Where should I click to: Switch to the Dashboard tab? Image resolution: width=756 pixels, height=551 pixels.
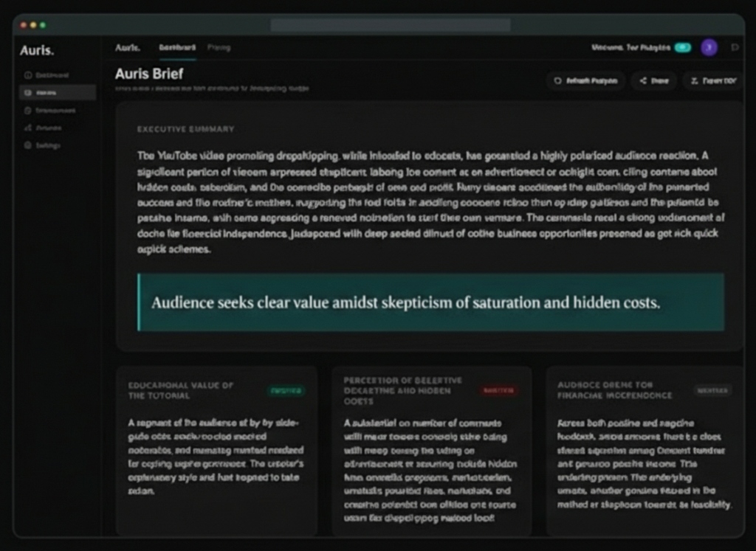[176, 46]
